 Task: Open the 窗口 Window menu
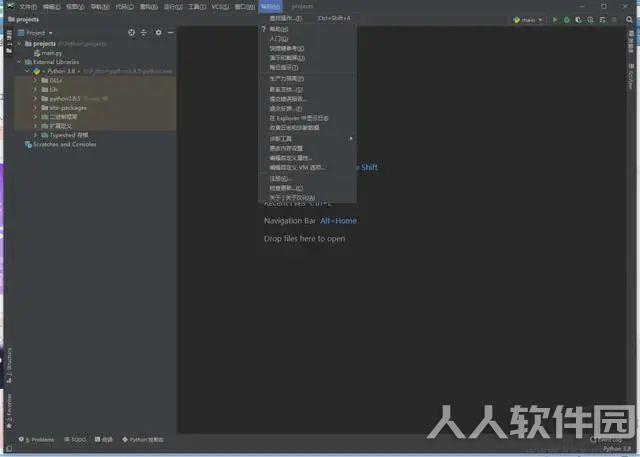[x=244, y=7]
